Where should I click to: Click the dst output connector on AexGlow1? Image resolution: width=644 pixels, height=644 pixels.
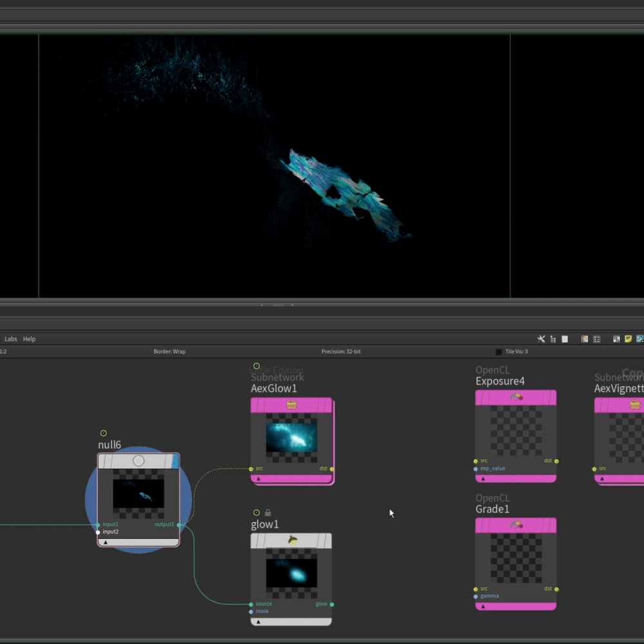[x=332, y=469]
